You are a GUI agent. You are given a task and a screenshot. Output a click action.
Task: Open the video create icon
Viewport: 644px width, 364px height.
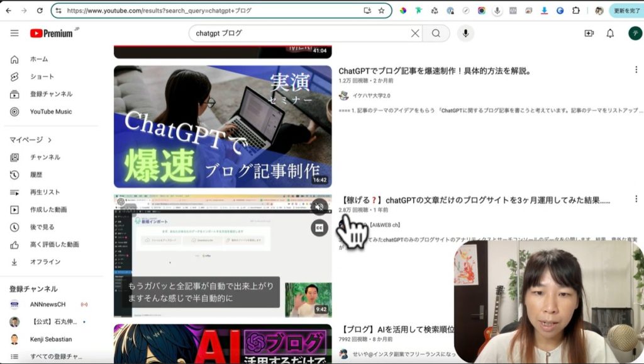coord(589,33)
